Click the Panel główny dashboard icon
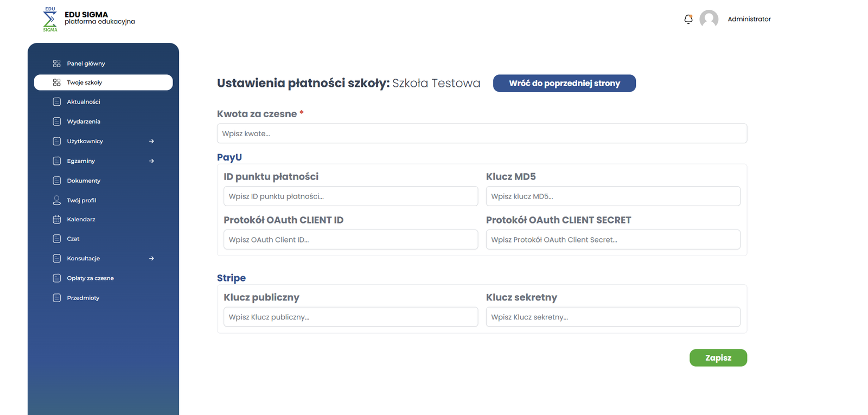The image size is (868, 415). [56, 63]
